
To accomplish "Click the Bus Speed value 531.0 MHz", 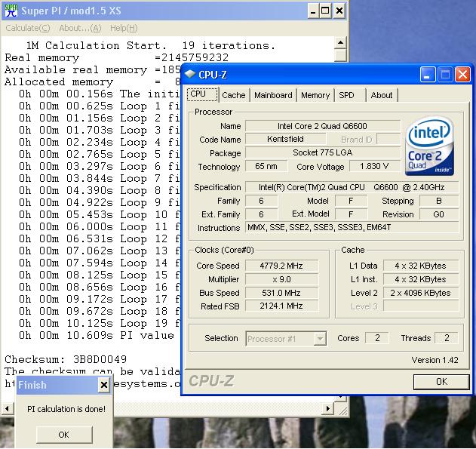I will [x=281, y=293].
